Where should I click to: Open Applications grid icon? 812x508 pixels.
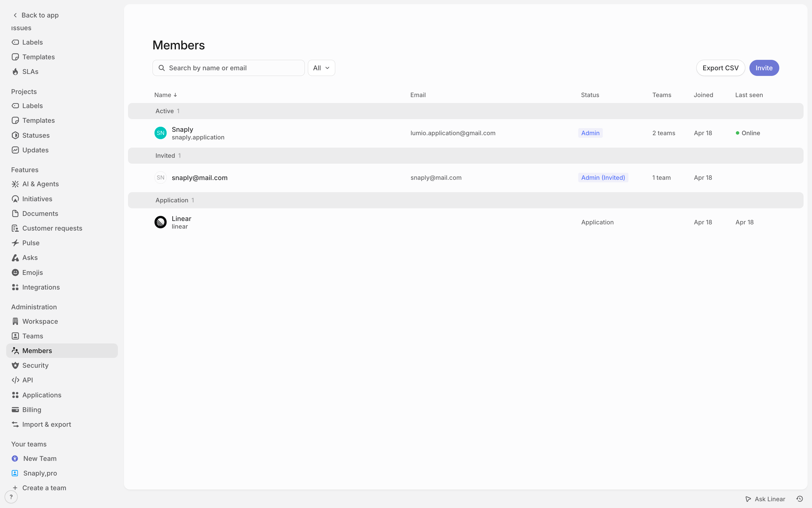click(x=15, y=395)
